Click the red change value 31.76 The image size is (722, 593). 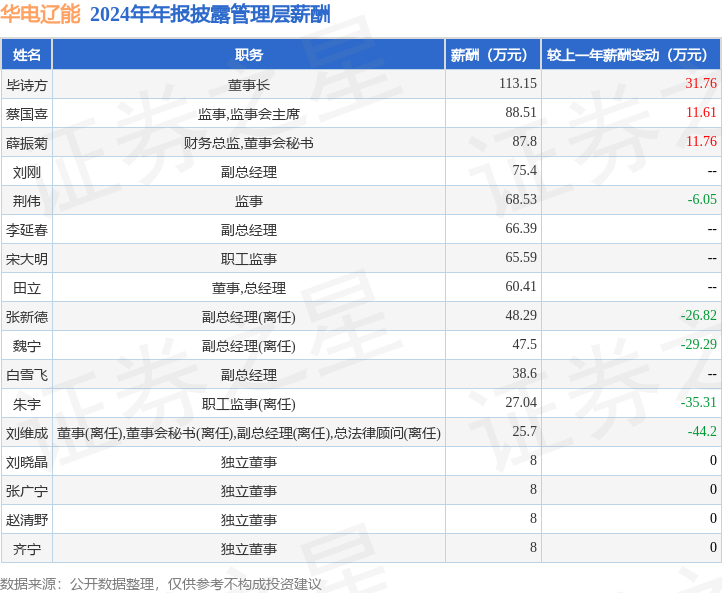pos(701,83)
